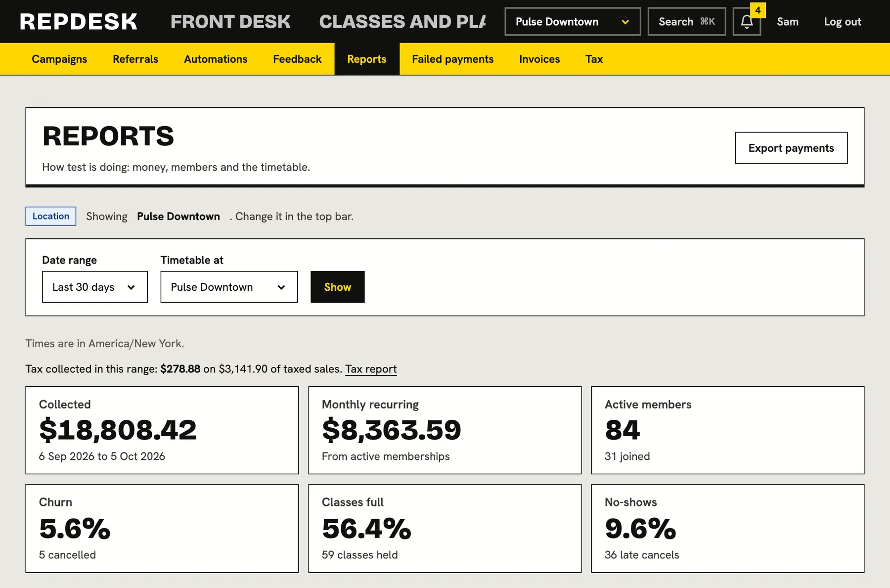The image size is (890, 588).
Task: Switch to the Automations tab
Action: pos(216,59)
